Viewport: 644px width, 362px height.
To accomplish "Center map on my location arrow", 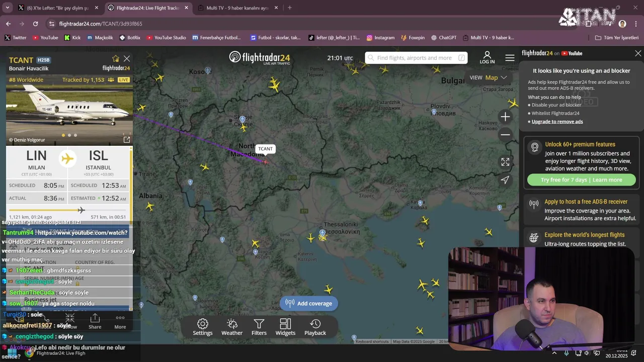I will point(505,180).
